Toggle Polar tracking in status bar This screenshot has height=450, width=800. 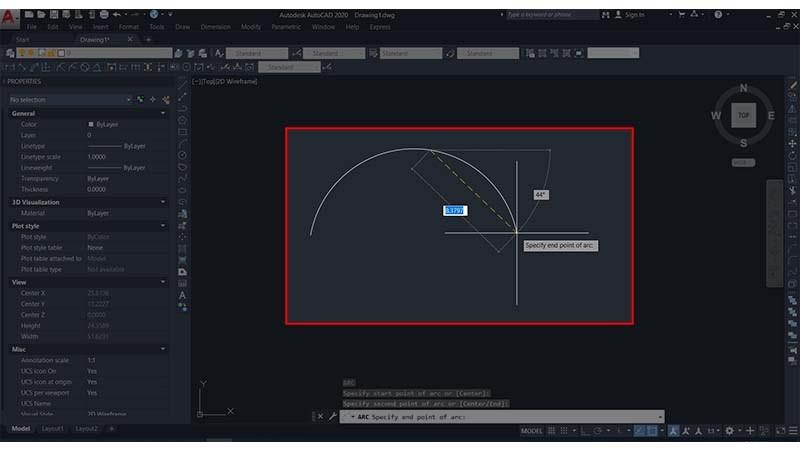click(x=597, y=431)
